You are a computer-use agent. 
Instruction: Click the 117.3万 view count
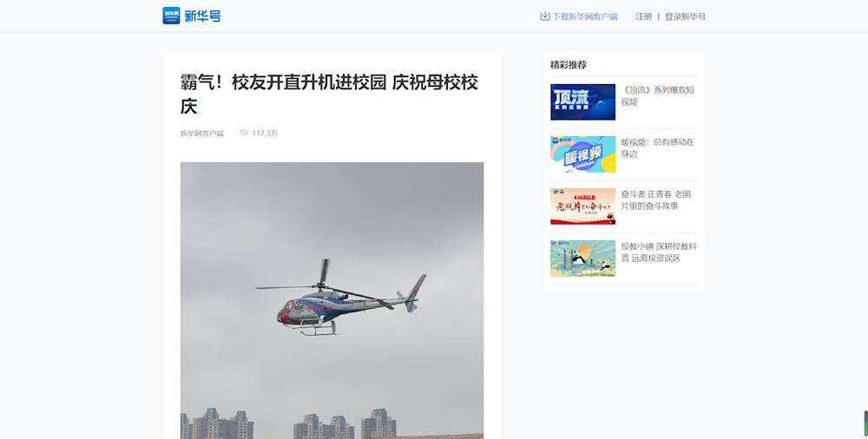point(265,134)
